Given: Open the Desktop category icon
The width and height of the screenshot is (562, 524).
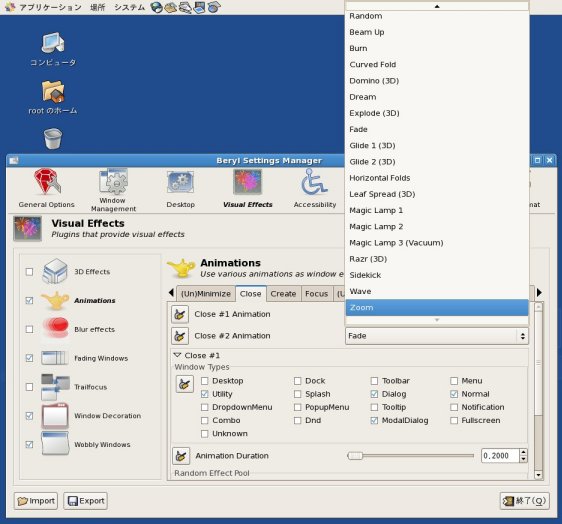Looking at the screenshot, I should tap(180, 189).
